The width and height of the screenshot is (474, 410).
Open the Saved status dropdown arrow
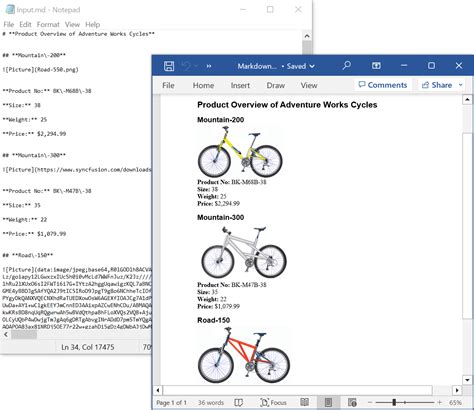click(x=312, y=66)
